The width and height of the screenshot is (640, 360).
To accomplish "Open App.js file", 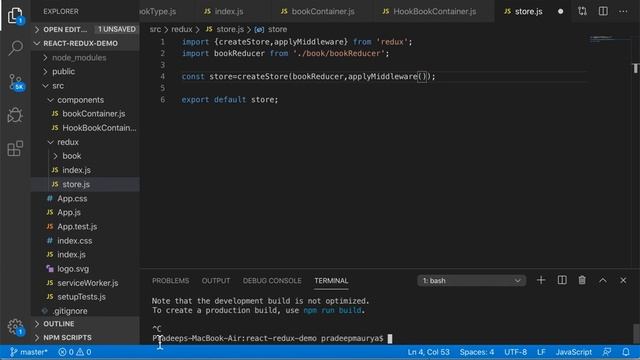I will coord(85,212).
